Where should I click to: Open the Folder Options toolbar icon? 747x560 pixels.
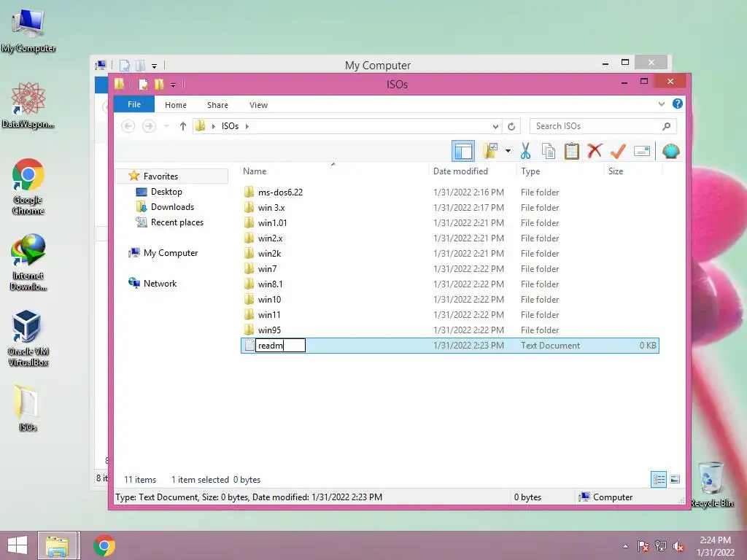tap(490, 152)
